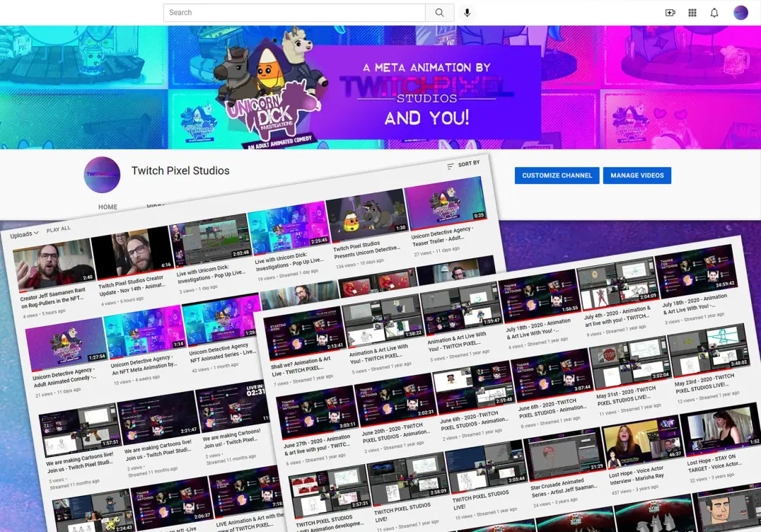761x532 pixels.
Task: Click 'Lost Hope - STAY ON TARGET' title
Action: click(714, 463)
